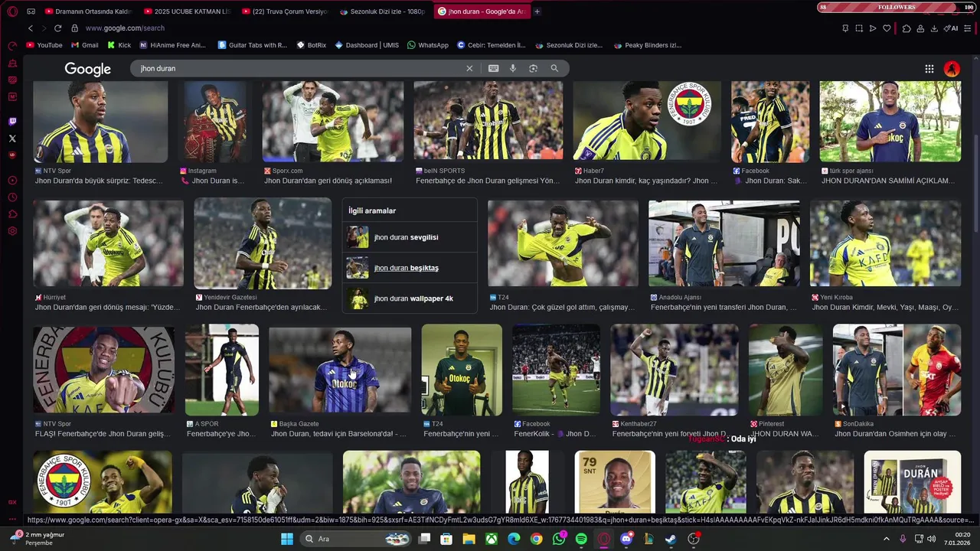Select related search jhon duran sevgilisi
The width and height of the screenshot is (980, 551).
pyautogui.click(x=410, y=237)
